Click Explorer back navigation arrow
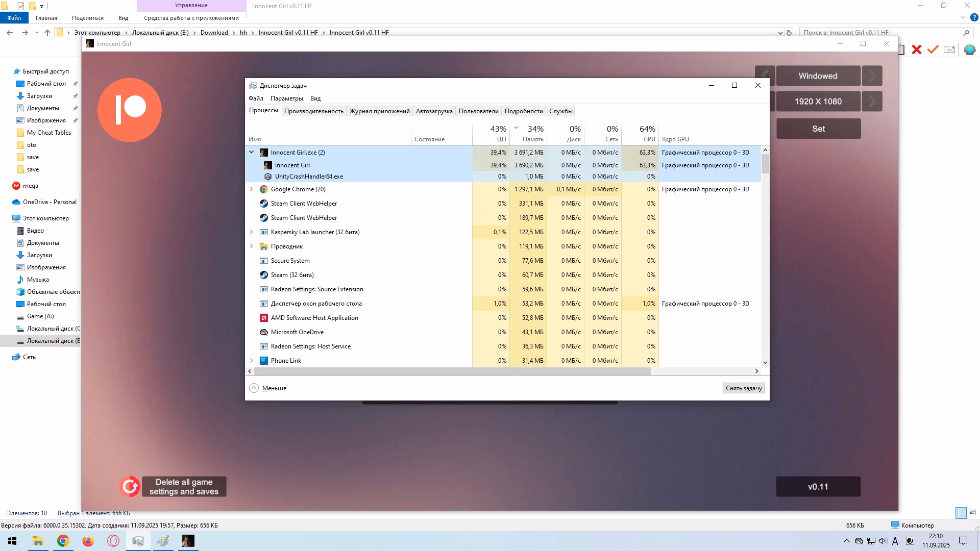This screenshot has height=551, width=980. point(10,33)
